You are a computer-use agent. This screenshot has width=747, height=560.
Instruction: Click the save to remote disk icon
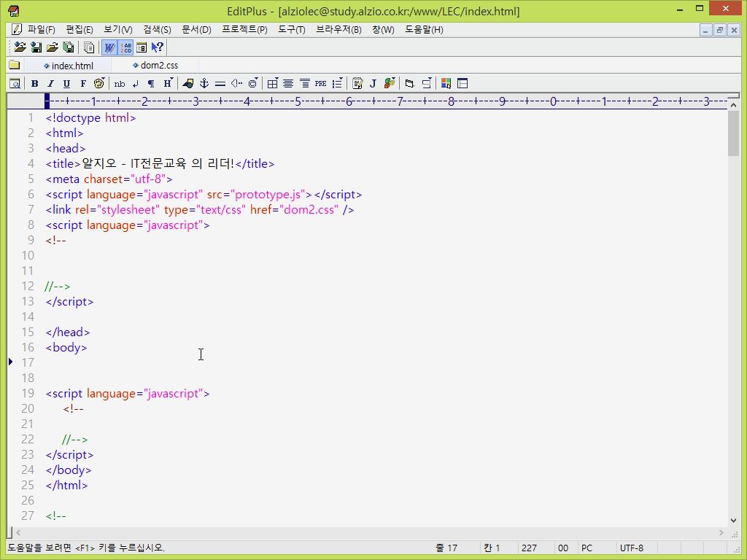[x=36, y=47]
